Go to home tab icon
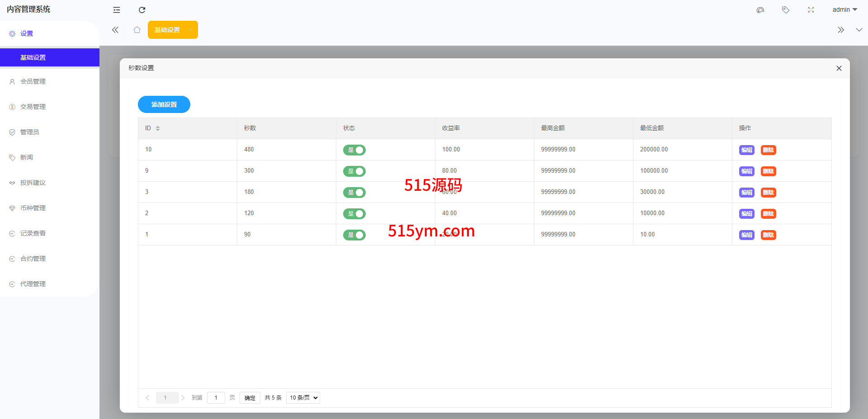This screenshot has height=419, width=868. [137, 30]
